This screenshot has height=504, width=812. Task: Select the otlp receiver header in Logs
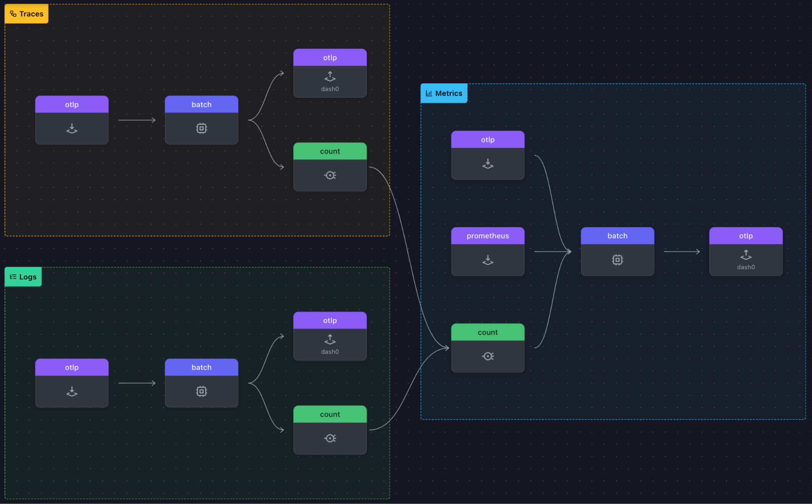[72, 368]
